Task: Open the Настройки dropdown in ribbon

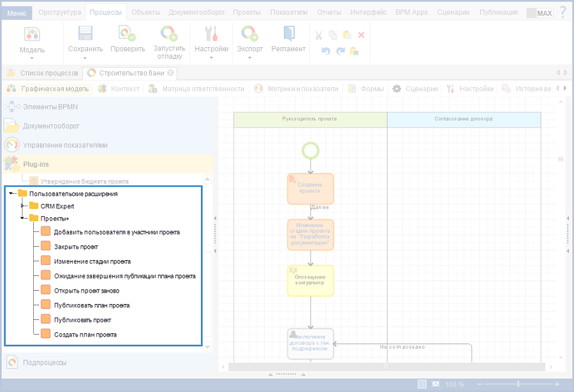Action: (211, 58)
